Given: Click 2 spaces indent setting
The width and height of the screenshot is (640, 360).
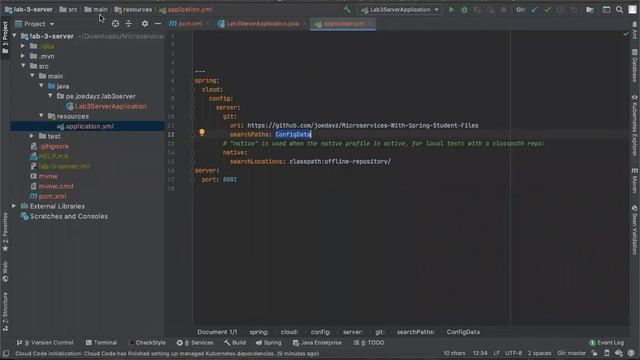Looking at the screenshot, I should pos(539,353).
